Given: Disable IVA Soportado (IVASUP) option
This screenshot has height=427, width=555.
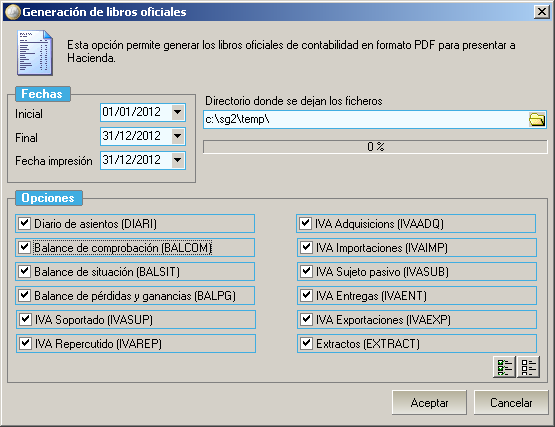Looking at the screenshot, I should click(x=25, y=319).
